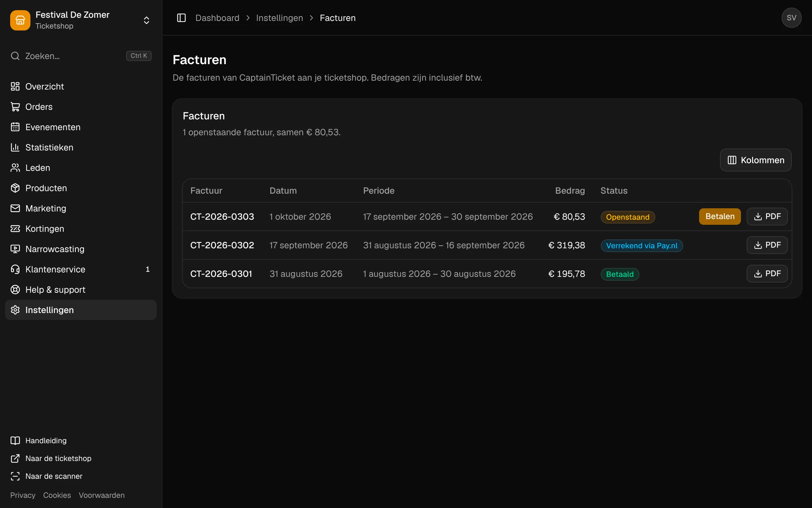Click the Verrekend via Pay.nl status badge
The height and width of the screenshot is (508, 812).
click(x=642, y=246)
